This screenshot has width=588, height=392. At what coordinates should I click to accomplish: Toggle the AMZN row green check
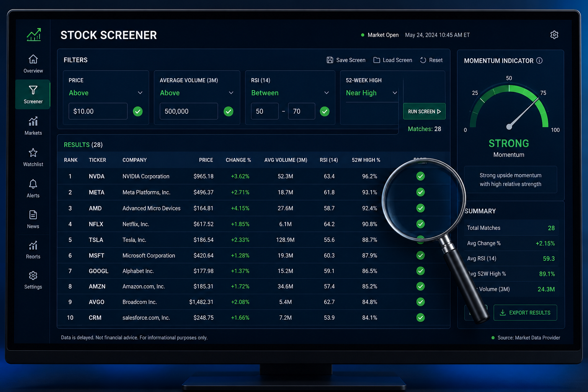420,286
